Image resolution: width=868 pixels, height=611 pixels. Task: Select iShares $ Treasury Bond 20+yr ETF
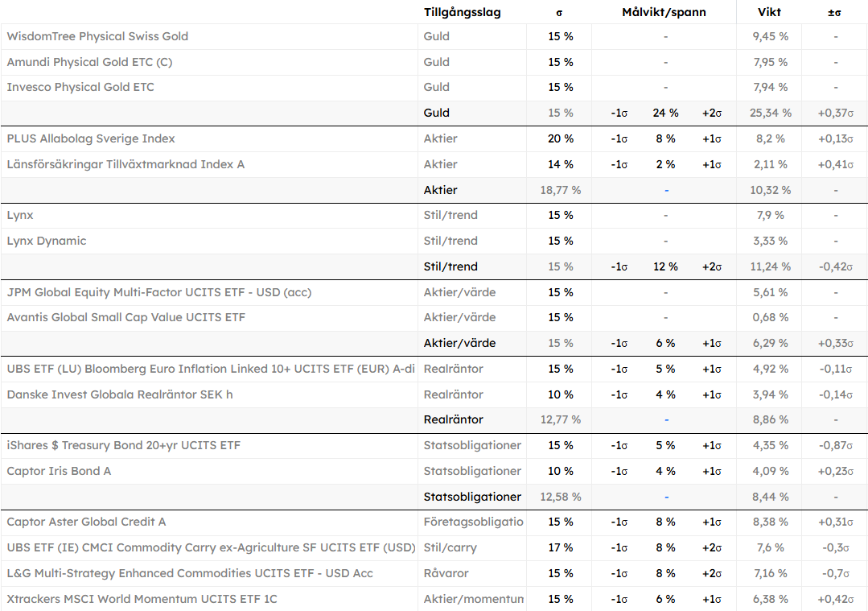tap(124, 445)
